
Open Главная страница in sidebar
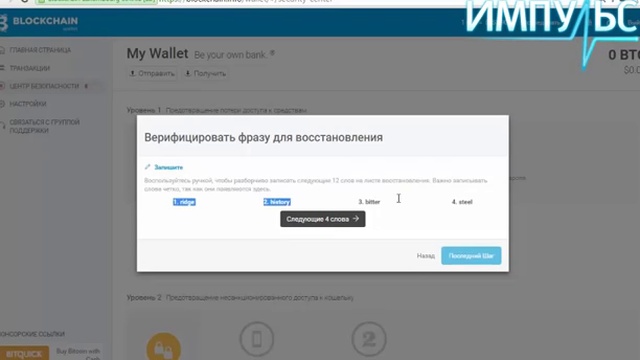40,50
